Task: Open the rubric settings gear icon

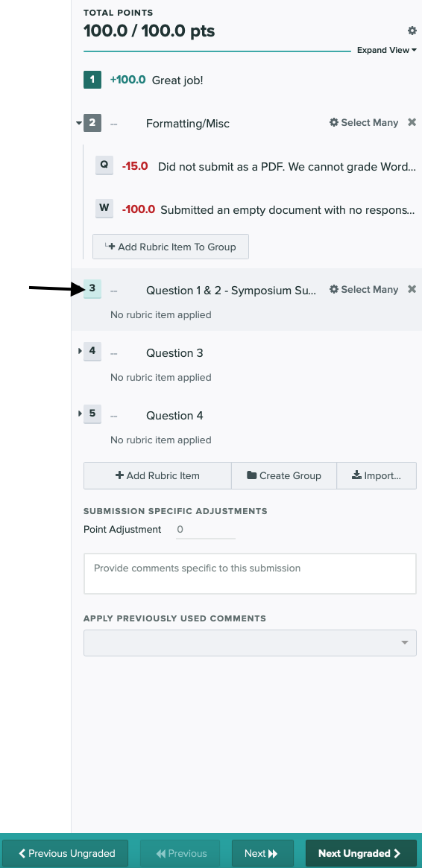Action: click(412, 31)
